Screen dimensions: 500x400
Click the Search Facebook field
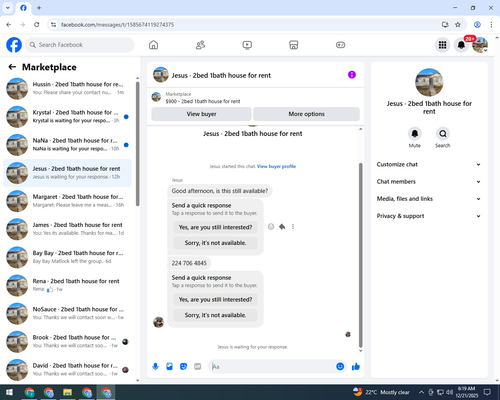click(x=80, y=45)
